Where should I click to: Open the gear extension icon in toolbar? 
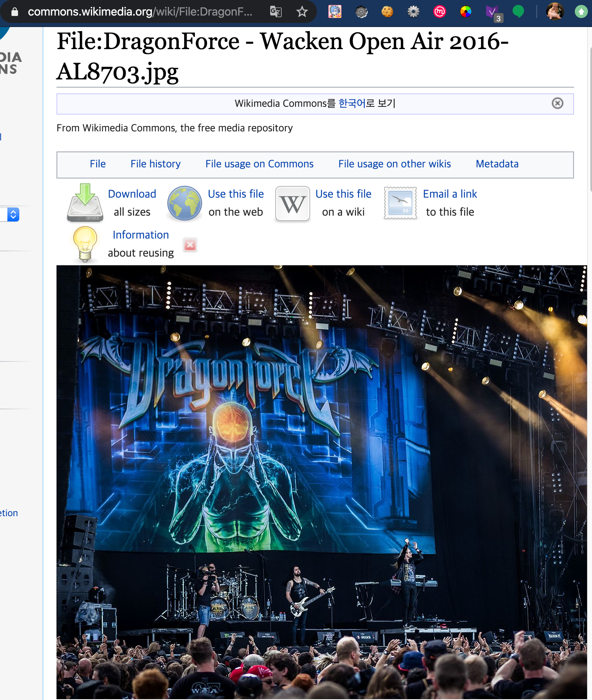(x=413, y=11)
